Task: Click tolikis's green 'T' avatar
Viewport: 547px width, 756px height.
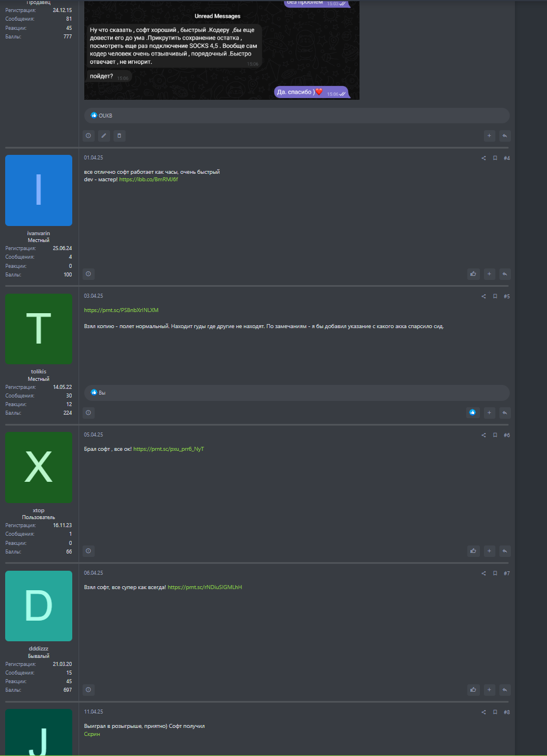Action: coord(38,329)
